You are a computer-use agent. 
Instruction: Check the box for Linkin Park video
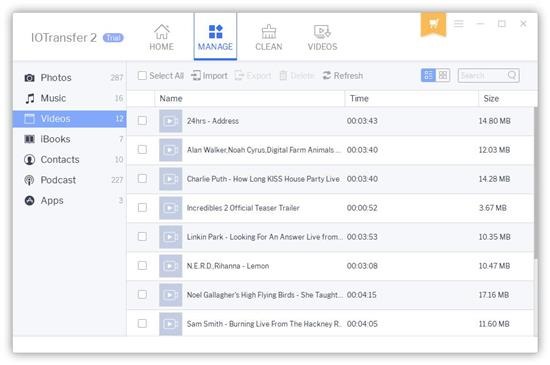tap(142, 237)
